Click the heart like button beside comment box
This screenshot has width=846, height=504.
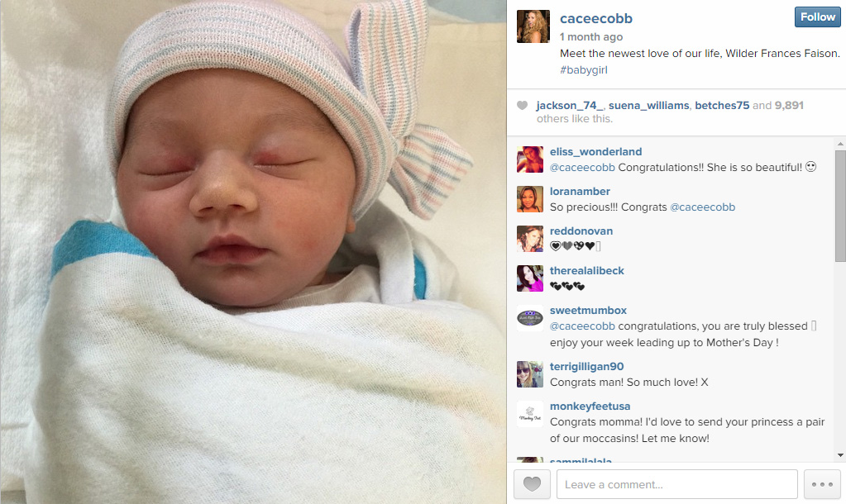532,484
